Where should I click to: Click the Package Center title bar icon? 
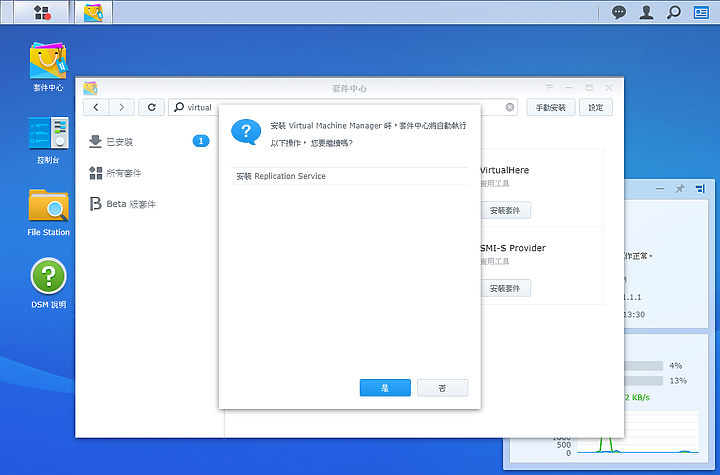(90, 88)
